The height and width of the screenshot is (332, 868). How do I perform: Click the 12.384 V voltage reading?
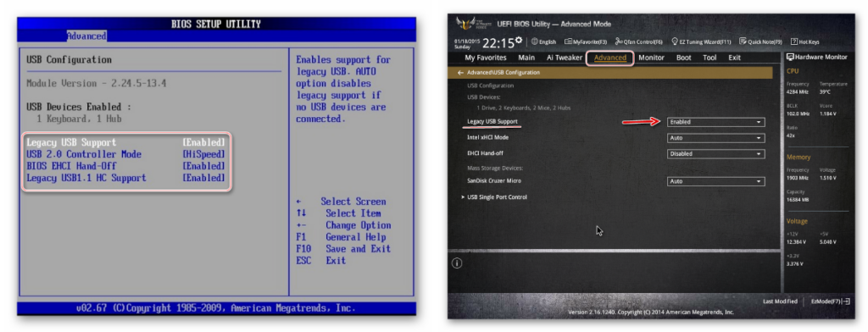(797, 242)
